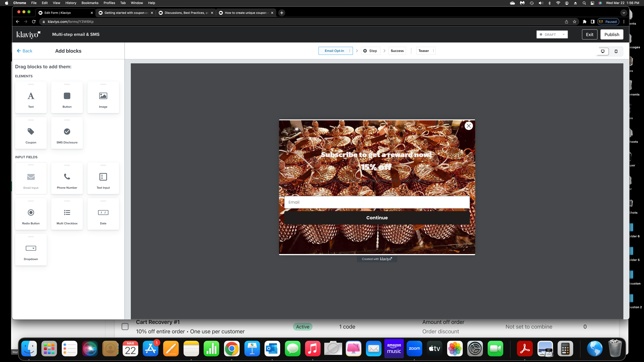Select the Email Input block
This screenshot has width=644, height=362.
pos(31,178)
